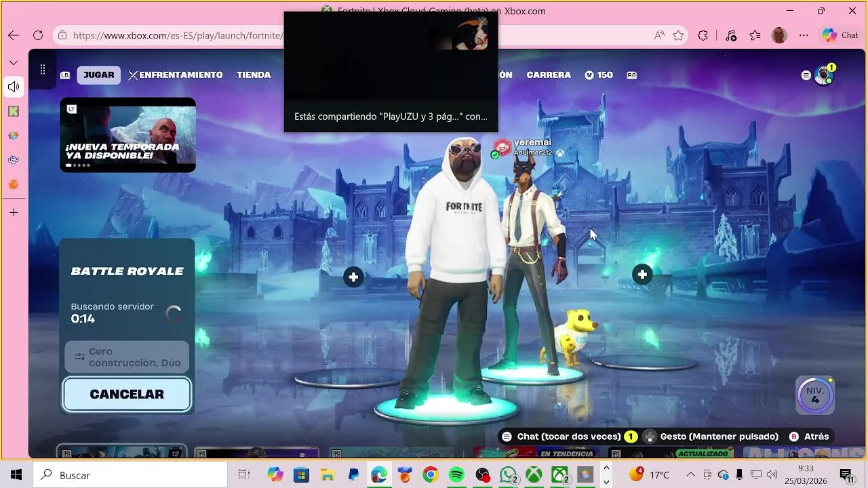Activate Read aloud in address bar
This screenshot has width=868, height=488.
[659, 35]
